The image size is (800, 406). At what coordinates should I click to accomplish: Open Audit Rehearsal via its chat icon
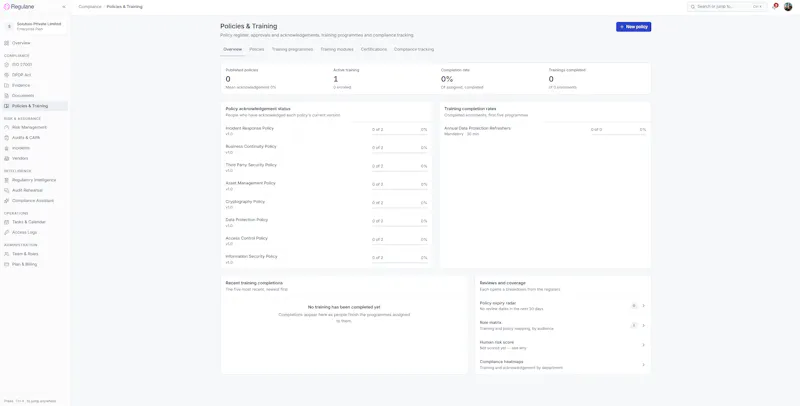click(x=7, y=190)
